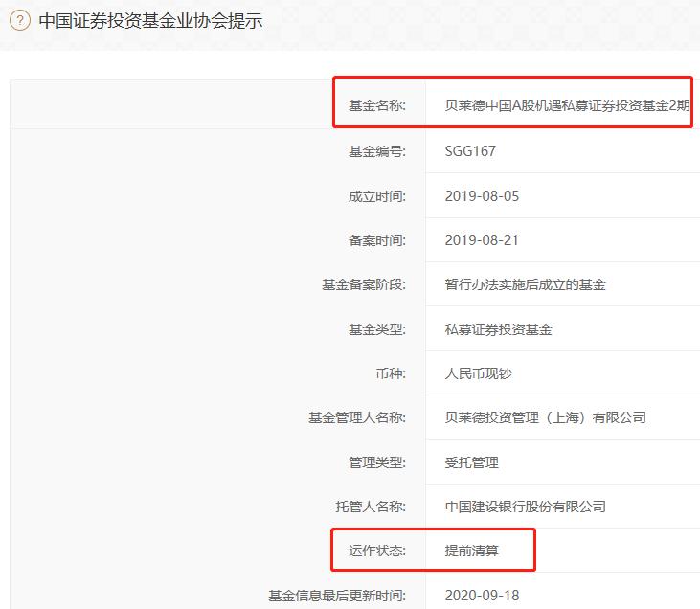This screenshot has width=700, height=609.
Task: Open manager 贝莱德投资管理（上海）有限公司
Action: click(x=546, y=417)
